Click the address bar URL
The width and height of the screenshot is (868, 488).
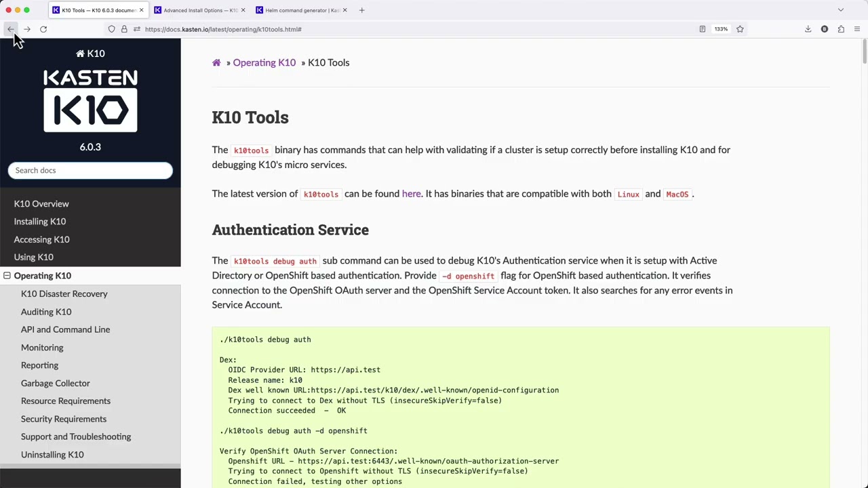pos(223,29)
